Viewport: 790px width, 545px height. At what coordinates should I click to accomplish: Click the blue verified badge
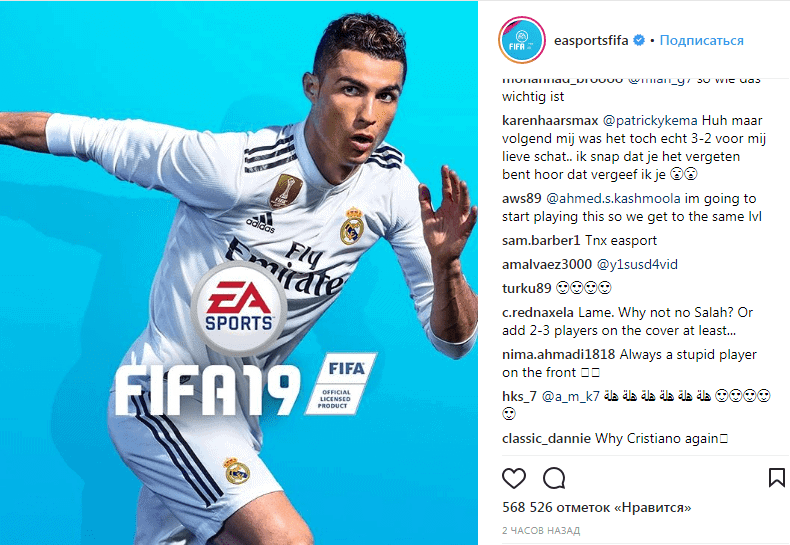[x=639, y=40]
